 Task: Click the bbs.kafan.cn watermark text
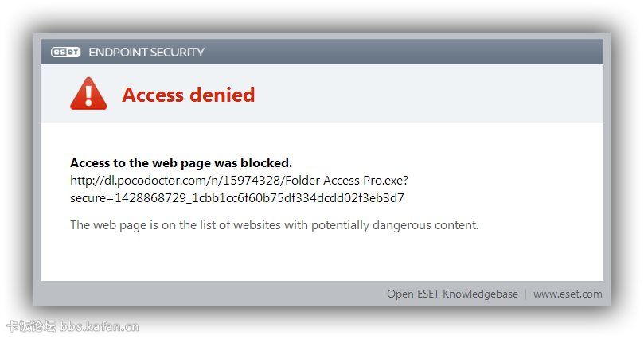pos(100,325)
